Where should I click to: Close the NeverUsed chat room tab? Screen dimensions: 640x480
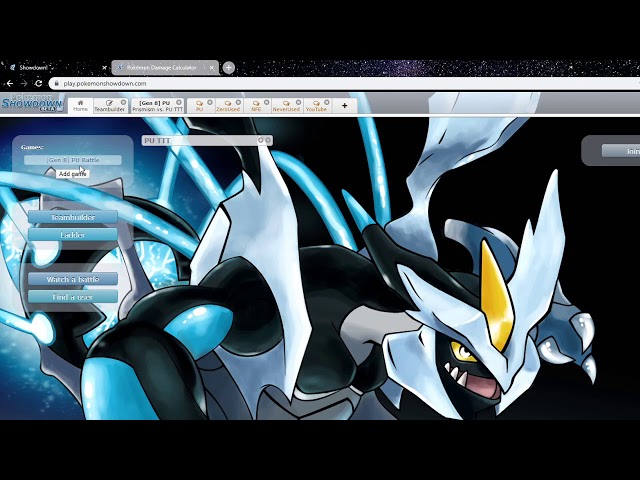(298, 102)
